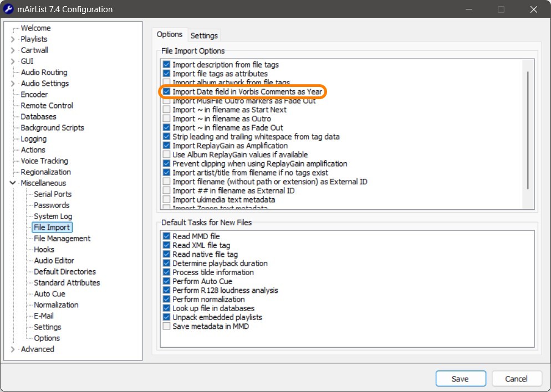The width and height of the screenshot is (551, 392).
Task: Switch to the Settings tab
Action: click(x=204, y=35)
